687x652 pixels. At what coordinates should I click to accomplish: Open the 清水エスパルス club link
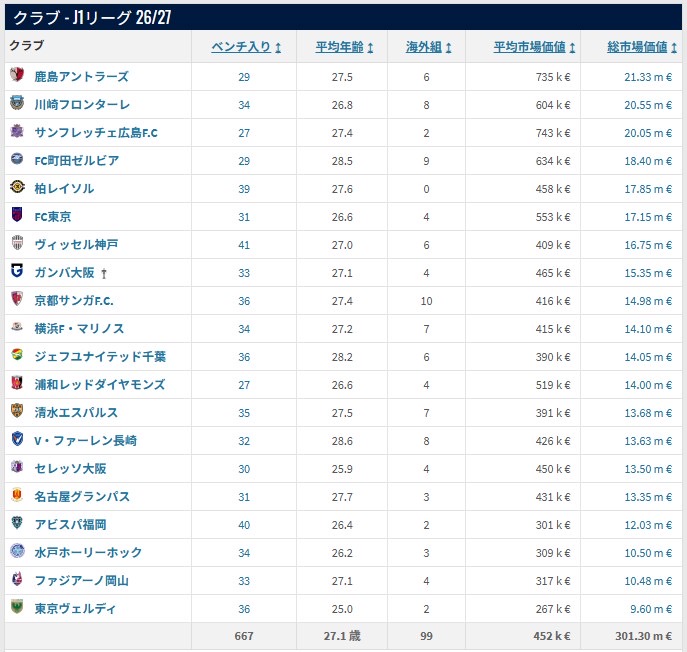tap(76, 413)
